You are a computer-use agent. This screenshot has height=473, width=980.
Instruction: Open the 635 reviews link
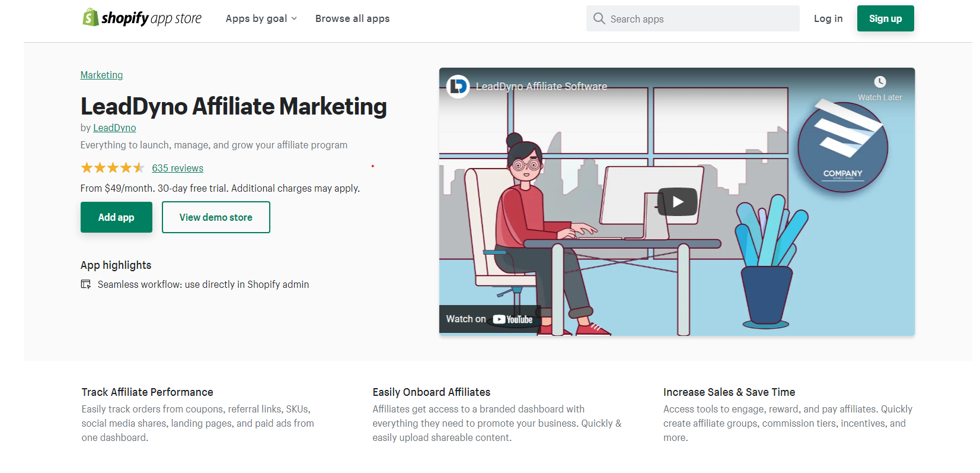(177, 168)
